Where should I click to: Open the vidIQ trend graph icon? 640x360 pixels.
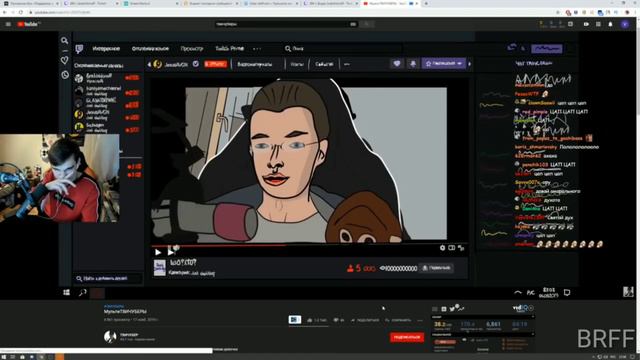pyautogui.click(x=461, y=309)
